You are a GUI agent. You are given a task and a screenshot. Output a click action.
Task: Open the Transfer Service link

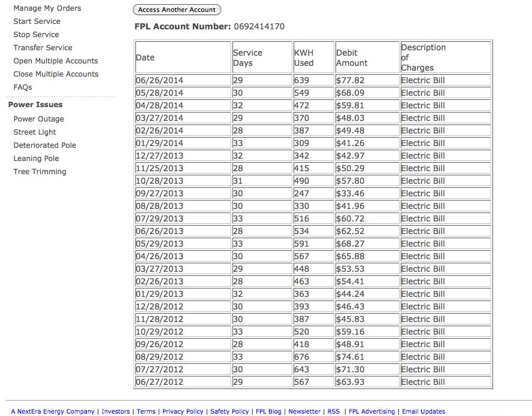pos(43,48)
